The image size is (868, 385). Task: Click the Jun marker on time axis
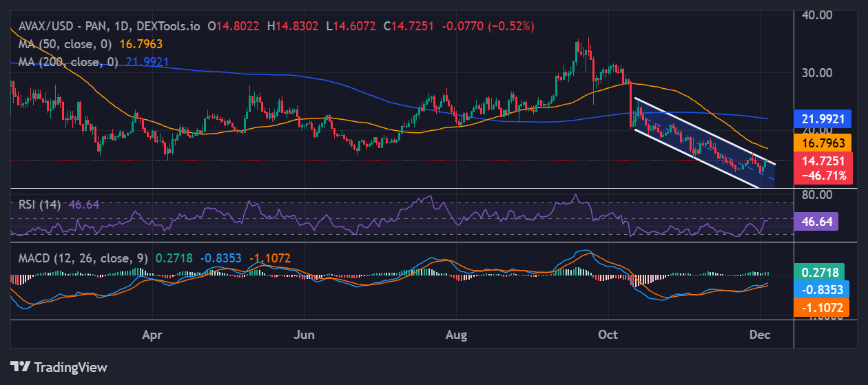tap(304, 335)
